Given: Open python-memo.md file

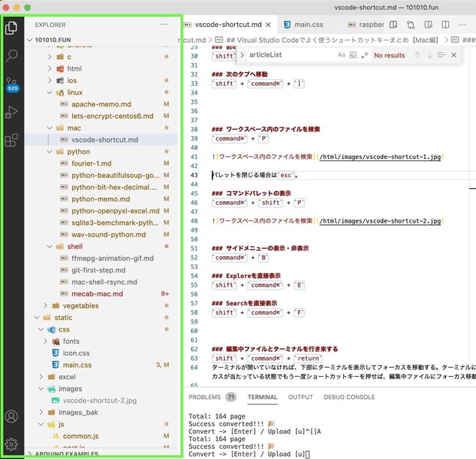Looking at the screenshot, I should click(x=101, y=199).
